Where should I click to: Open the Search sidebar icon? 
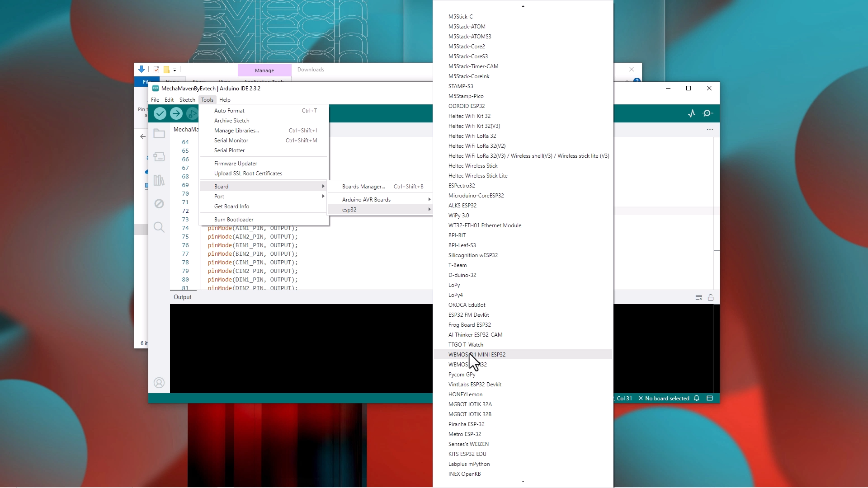click(x=159, y=227)
